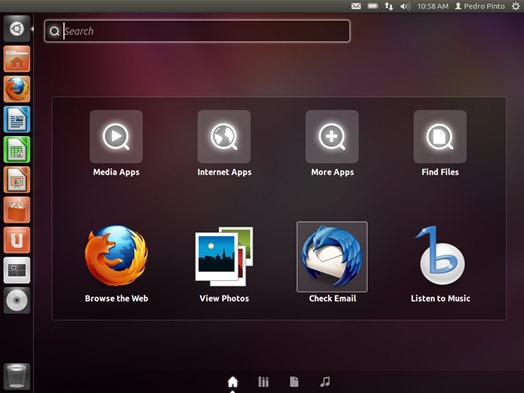524x393 pixels.
Task: Open the Find Files shortcut
Action: click(440, 136)
